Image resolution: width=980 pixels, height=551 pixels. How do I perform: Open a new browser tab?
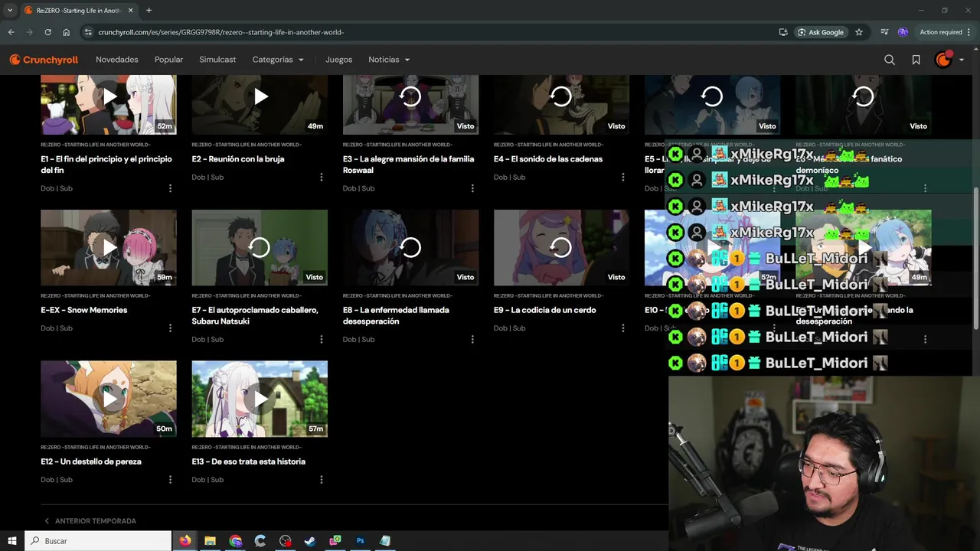(149, 10)
